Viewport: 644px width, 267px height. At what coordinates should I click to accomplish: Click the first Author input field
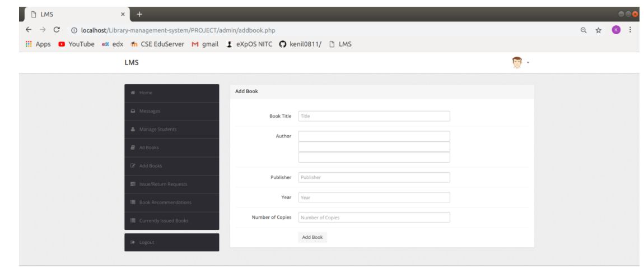pyautogui.click(x=374, y=136)
